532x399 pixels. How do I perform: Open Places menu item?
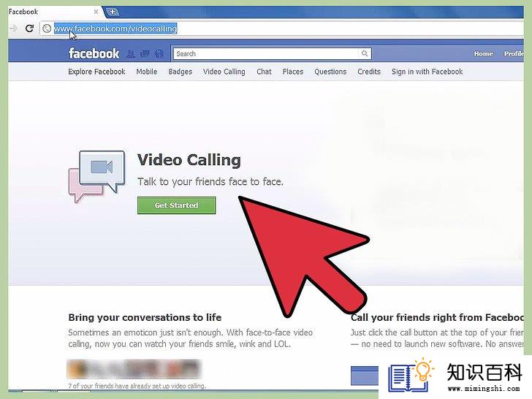pyautogui.click(x=293, y=72)
